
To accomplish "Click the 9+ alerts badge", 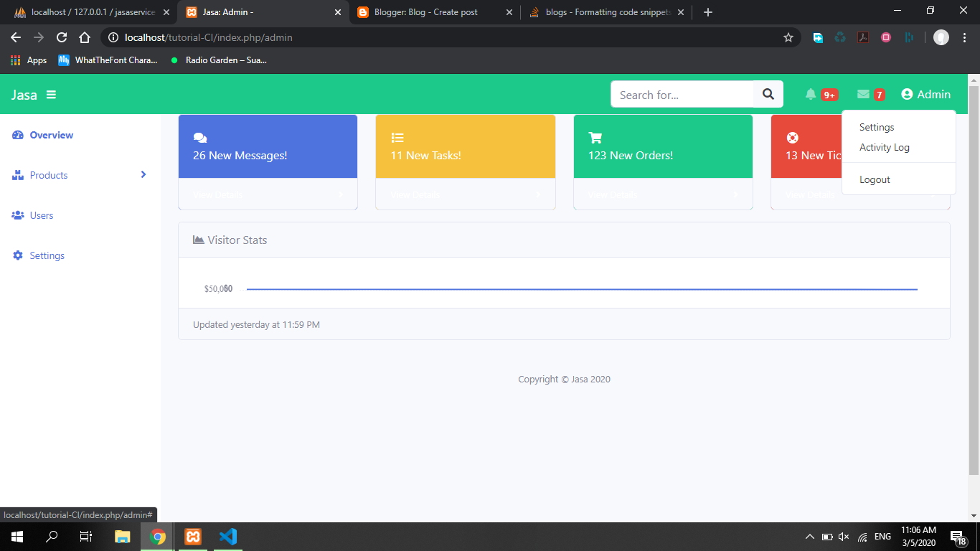I will (x=829, y=95).
